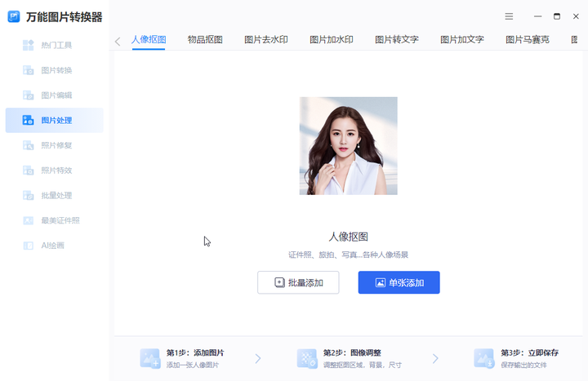Select 图片处理 in the sidebar
The image size is (588, 381).
tap(55, 120)
